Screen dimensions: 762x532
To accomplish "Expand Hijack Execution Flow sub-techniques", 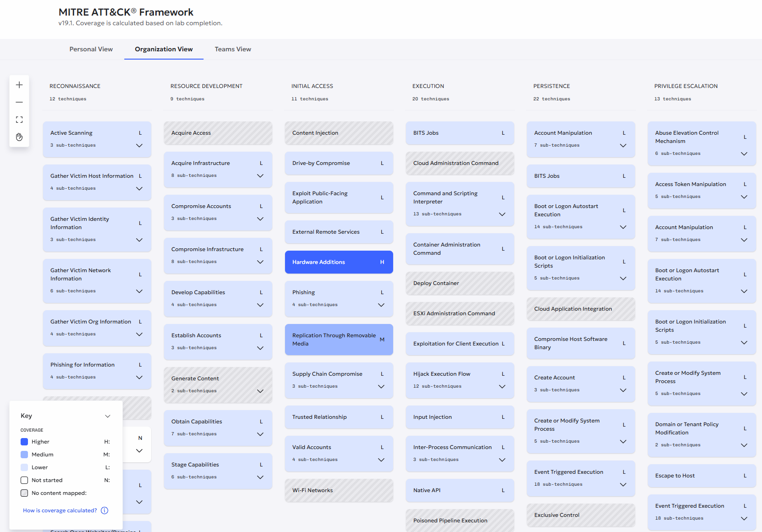I will [502, 386].
